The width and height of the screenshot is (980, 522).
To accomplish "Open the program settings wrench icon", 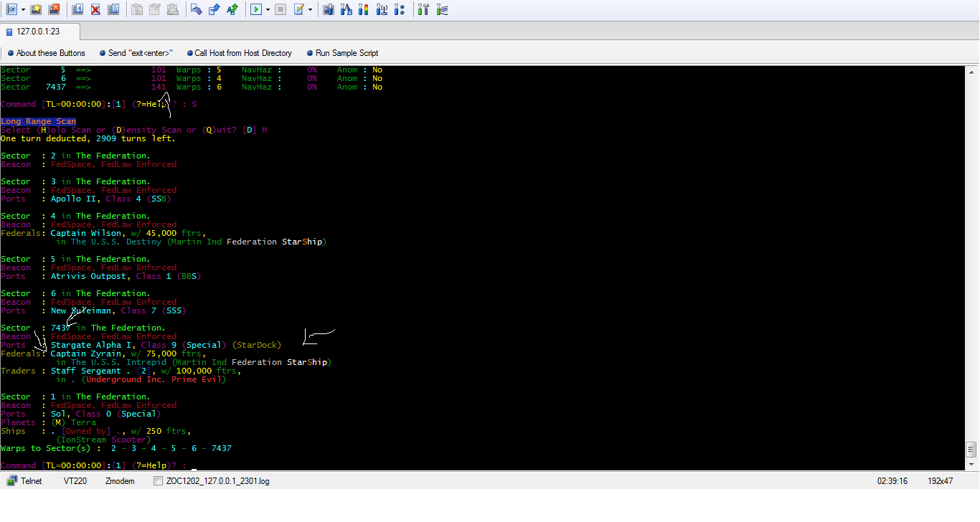I will click(x=423, y=9).
